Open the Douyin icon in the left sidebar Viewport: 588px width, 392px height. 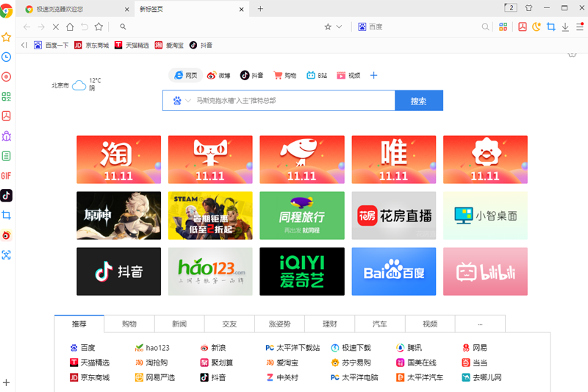[x=6, y=195]
